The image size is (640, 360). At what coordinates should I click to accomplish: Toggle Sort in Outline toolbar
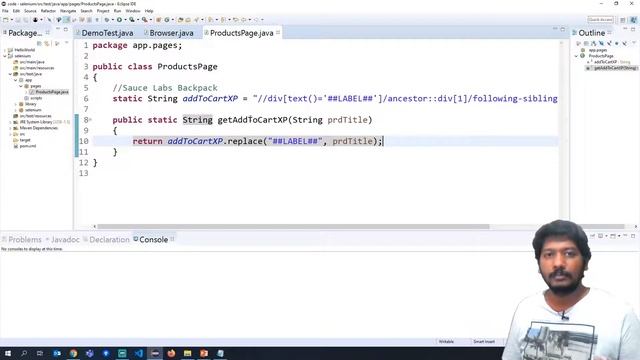tap(594, 43)
